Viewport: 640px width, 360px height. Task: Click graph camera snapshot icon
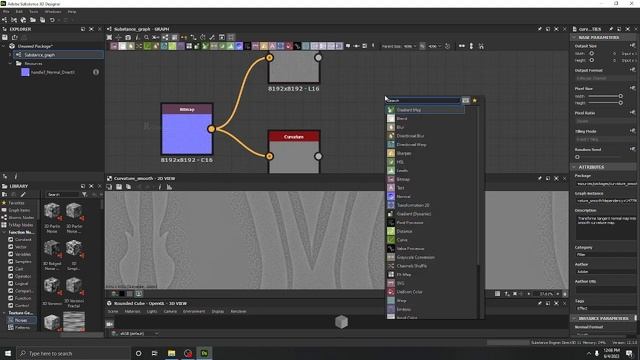[x=128, y=37]
